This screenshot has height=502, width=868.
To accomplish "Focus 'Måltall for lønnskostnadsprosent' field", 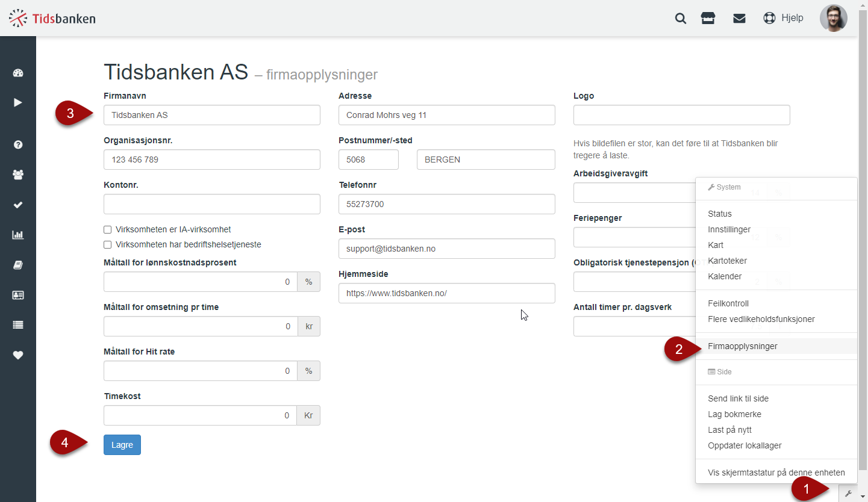I will pyautogui.click(x=201, y=282).
